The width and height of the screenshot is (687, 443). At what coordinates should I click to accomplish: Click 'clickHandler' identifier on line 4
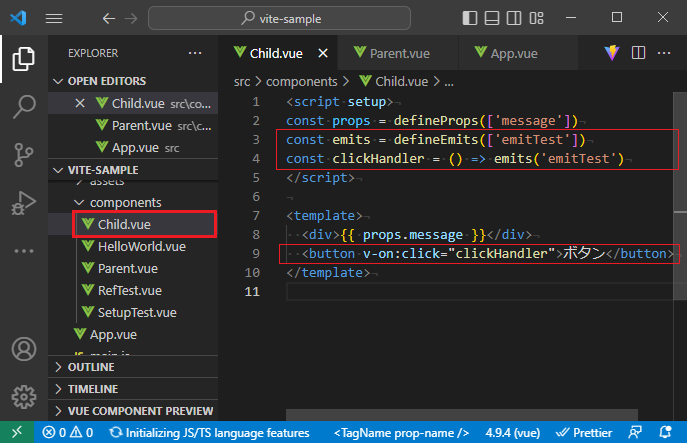point(378,159)
